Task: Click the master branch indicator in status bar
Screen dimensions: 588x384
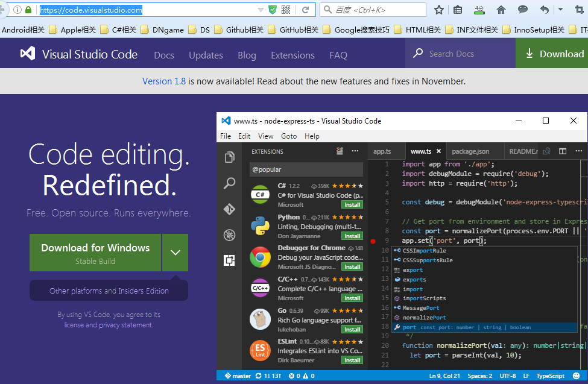Action: tap(238, 376)
